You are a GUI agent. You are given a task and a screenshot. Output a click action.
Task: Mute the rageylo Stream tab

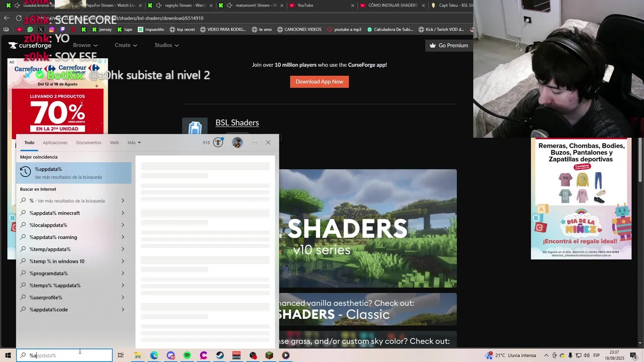[x=159, y=5]
